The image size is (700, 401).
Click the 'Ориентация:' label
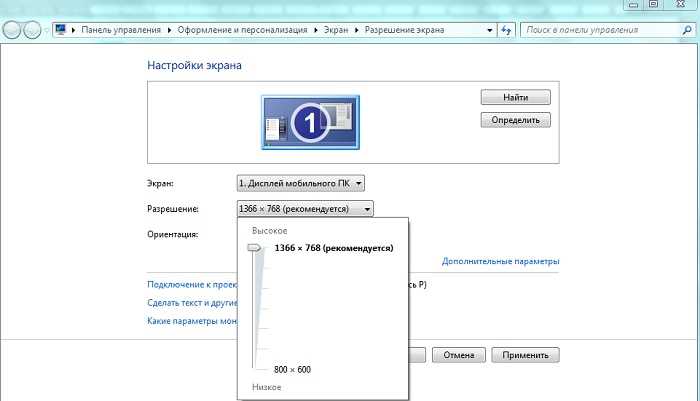(x=173, y=234)
